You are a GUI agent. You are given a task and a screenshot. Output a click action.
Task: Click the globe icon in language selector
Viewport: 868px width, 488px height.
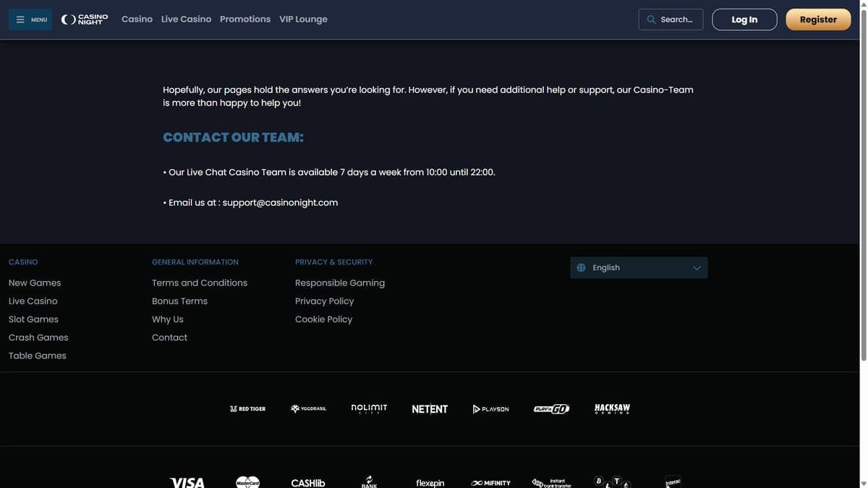[581, 267]
